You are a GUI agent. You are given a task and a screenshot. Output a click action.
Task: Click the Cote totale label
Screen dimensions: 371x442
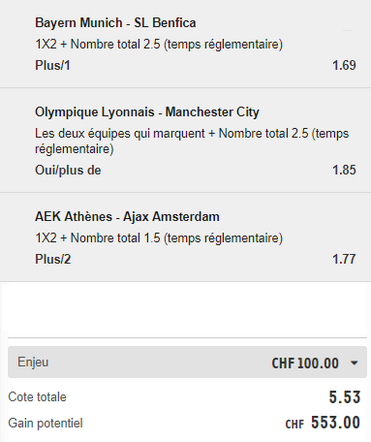[37, 397]
